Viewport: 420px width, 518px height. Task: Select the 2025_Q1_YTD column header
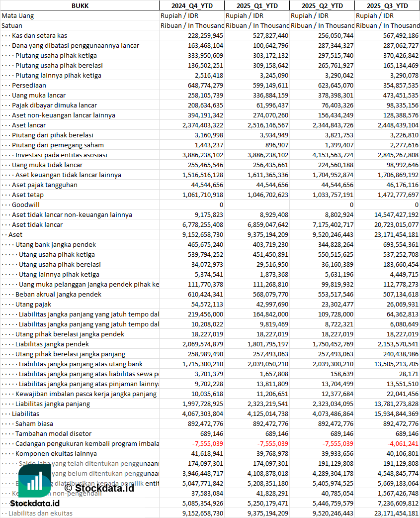[x=256, y=5]
